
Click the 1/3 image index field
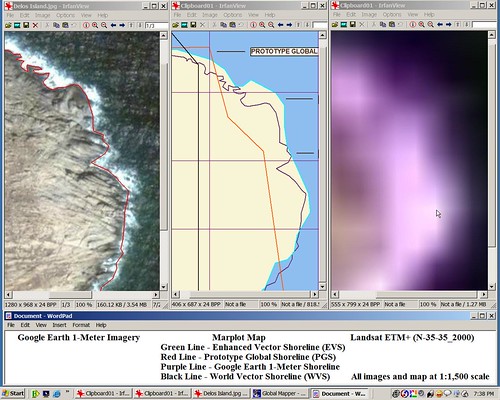pos(157,25)
